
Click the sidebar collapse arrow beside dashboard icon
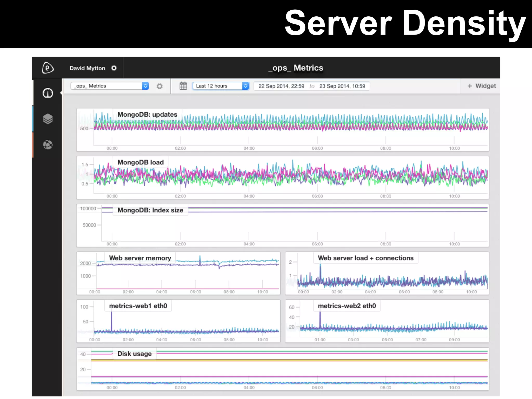tap(61, 93)
